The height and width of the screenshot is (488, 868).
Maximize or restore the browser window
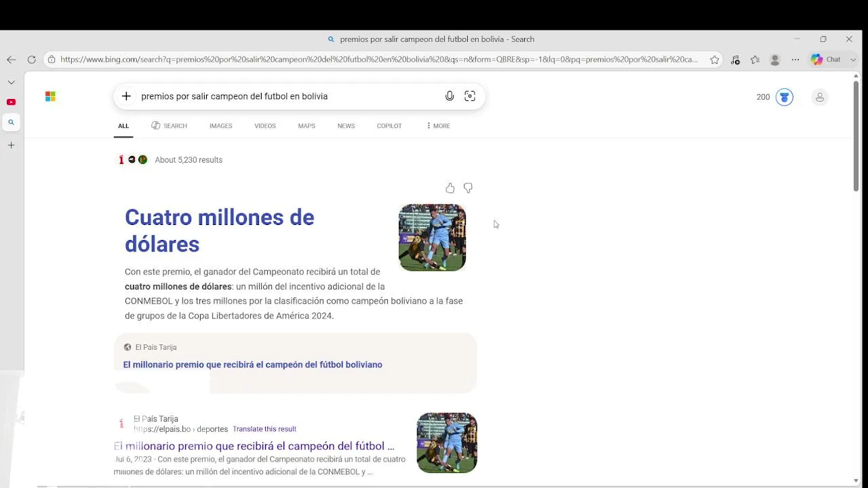pos(823,39)
